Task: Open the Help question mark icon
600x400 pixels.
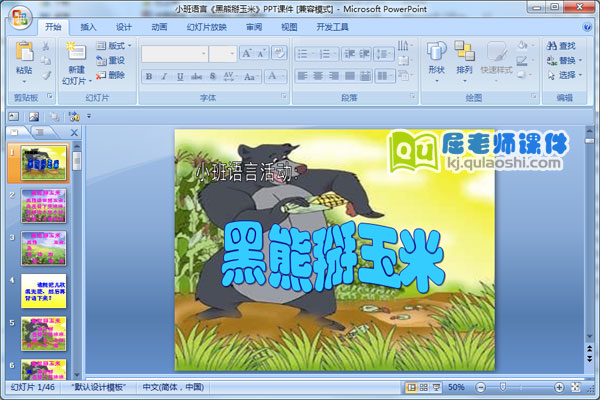Action: pos(587,27)
